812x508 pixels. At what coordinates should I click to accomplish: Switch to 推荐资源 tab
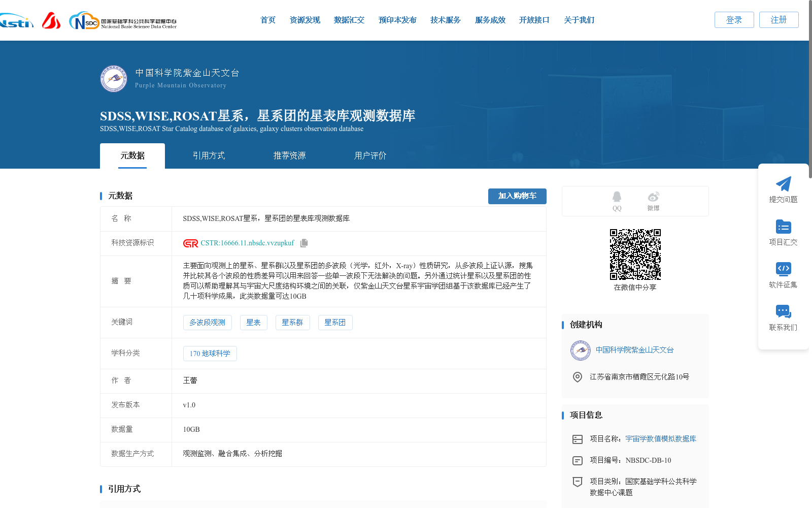289,156
